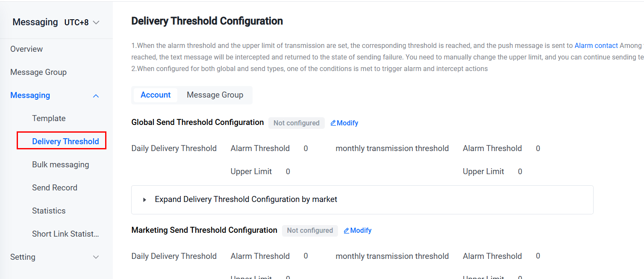Go to Overview in sidebar

pos(26,49)
